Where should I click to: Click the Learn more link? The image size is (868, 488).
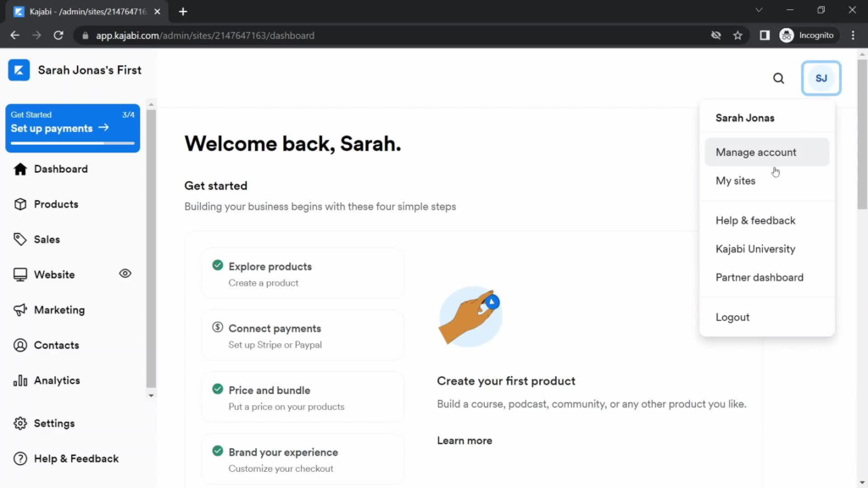(465, 441)
